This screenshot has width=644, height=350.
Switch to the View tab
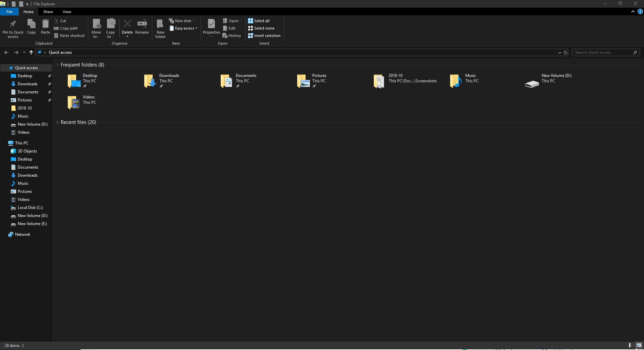click(67, 11)
